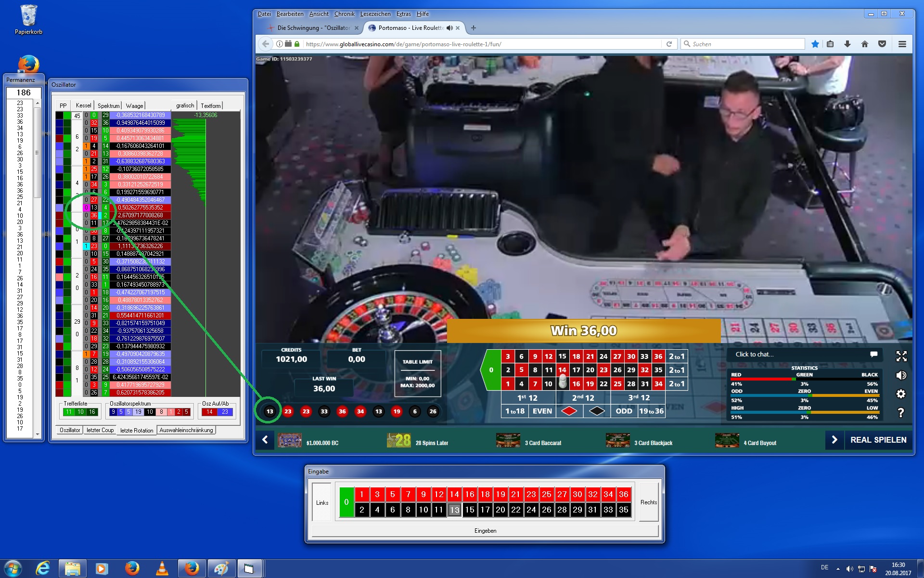Screen dimensions: 924x578
Task: Click the Rechts button in Eingabe
Action: 649,502
